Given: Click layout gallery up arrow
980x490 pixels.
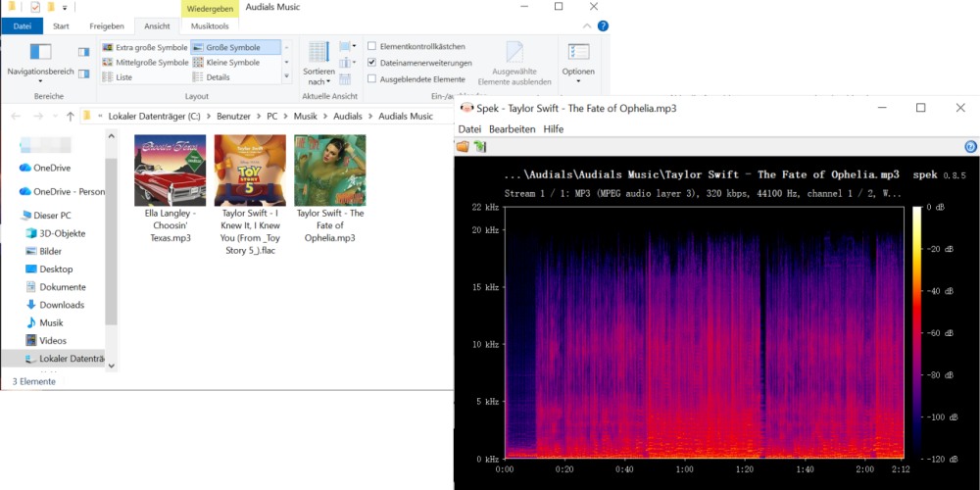Looking at the screenshot, I should point(287,47).
